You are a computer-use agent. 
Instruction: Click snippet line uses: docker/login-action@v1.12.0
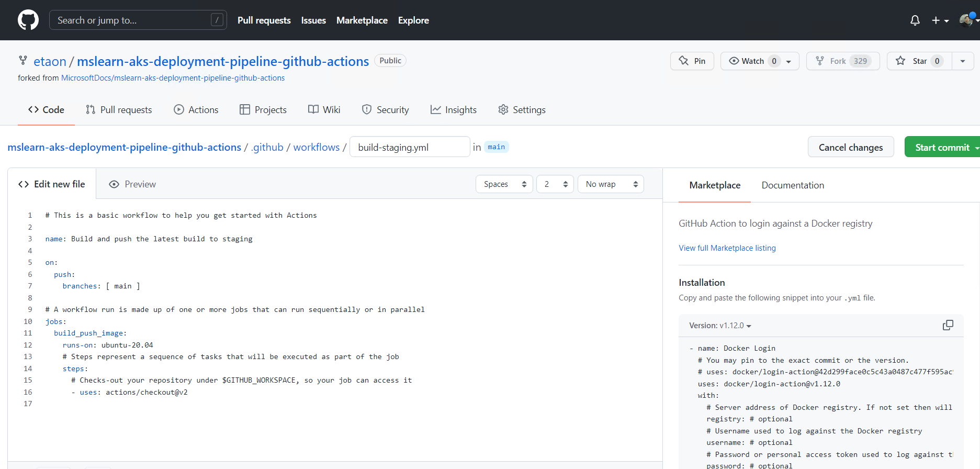(769, 384)
